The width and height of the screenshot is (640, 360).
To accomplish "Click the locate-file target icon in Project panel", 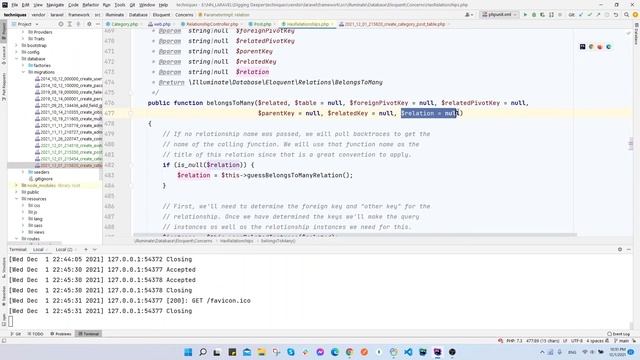I will (61, 24).
